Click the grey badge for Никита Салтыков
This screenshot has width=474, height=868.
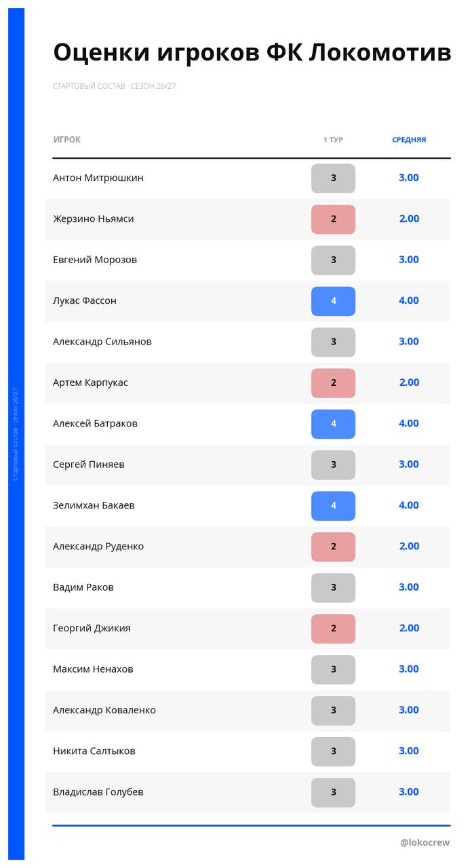333,751
